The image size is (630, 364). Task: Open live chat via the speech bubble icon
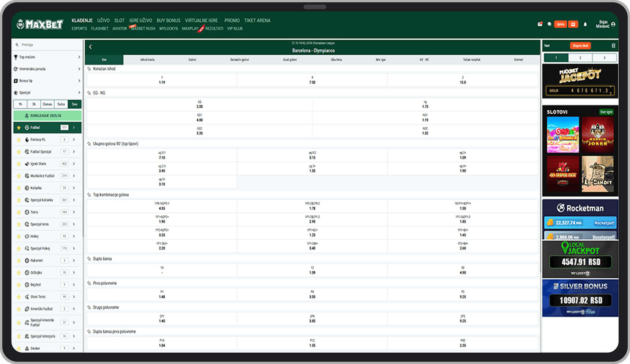click(x=549, y=24)
